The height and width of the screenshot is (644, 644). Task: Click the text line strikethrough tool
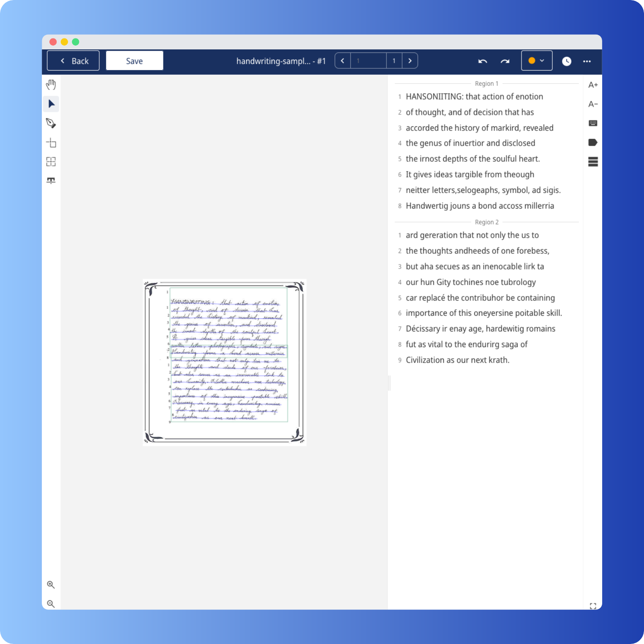[x=51, y=181]
